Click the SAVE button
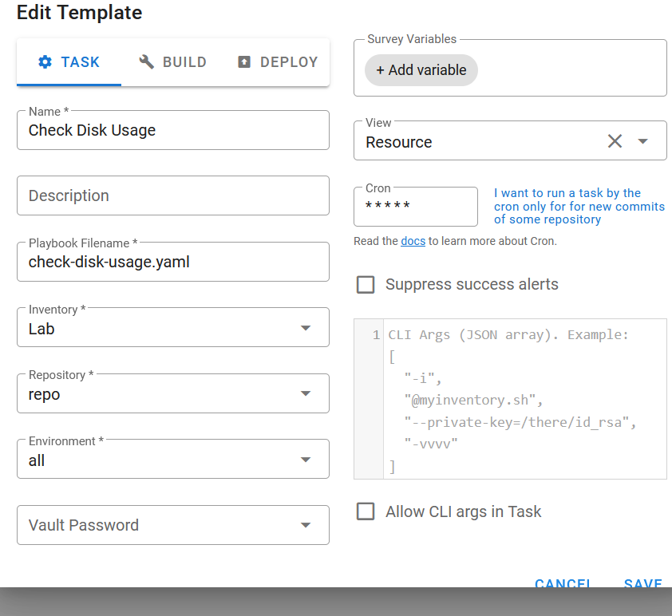 coord(642,582)
